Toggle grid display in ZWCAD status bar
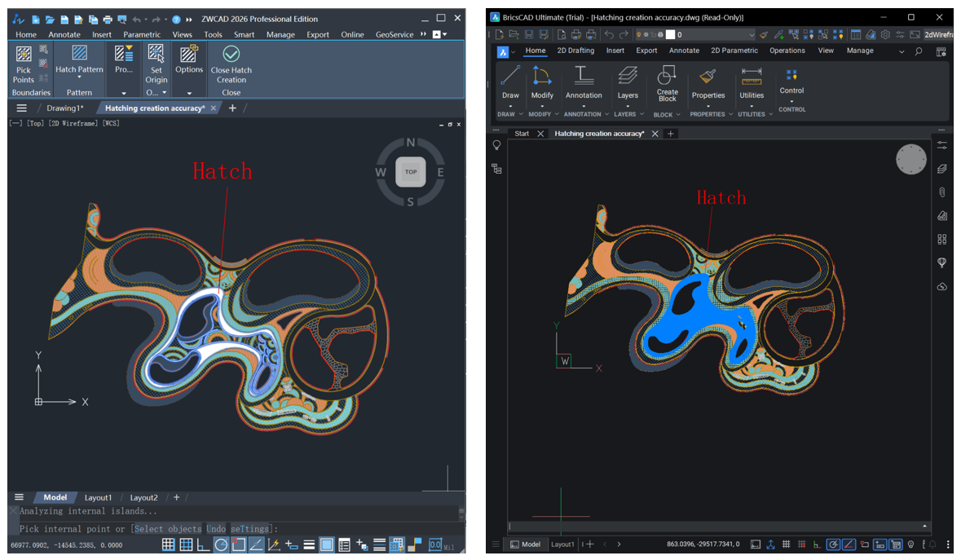This screenshot has height=560, width=961. 186,544
